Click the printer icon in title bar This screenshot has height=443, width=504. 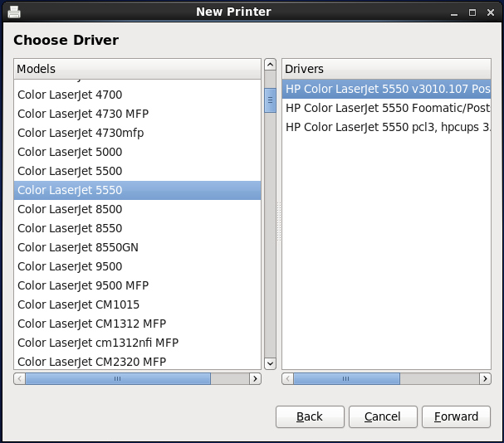pos(14,12)
